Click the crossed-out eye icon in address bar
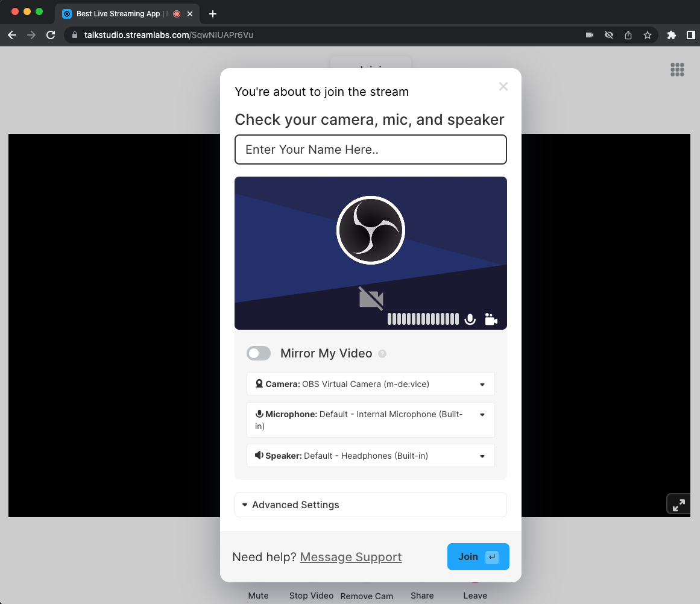The image size is (700, 604). [608, 35]
